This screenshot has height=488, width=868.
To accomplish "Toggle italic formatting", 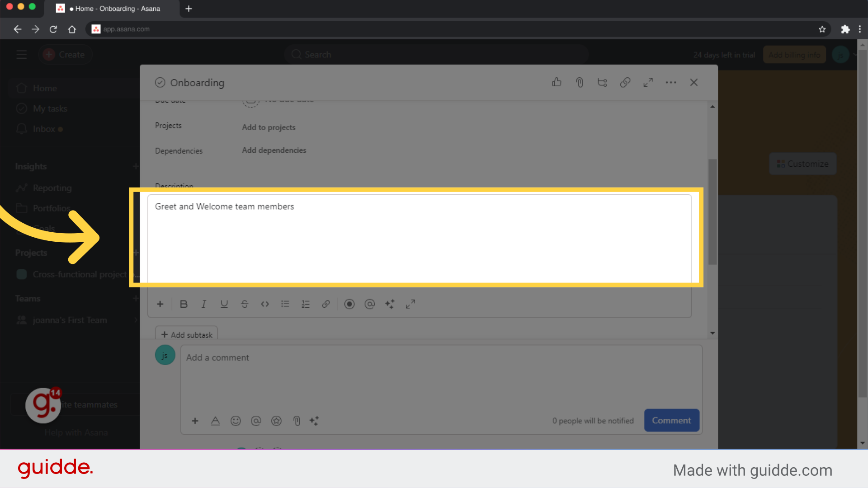I will 204,304.
